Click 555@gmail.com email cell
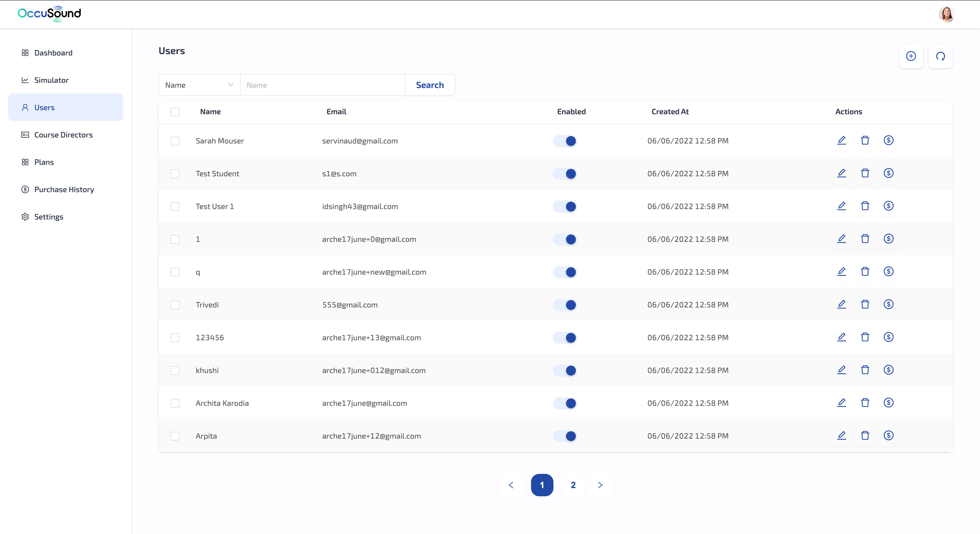This screenshot has height=534, width=980. click(x=350, y=305)
